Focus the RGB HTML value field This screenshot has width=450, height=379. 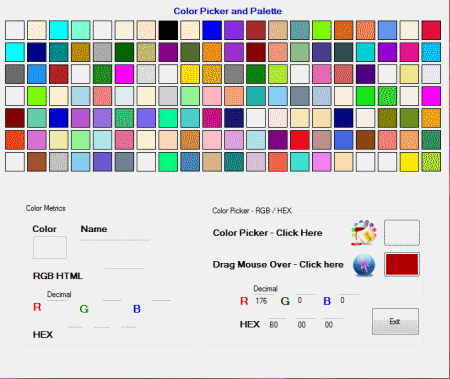coord(124,273)
